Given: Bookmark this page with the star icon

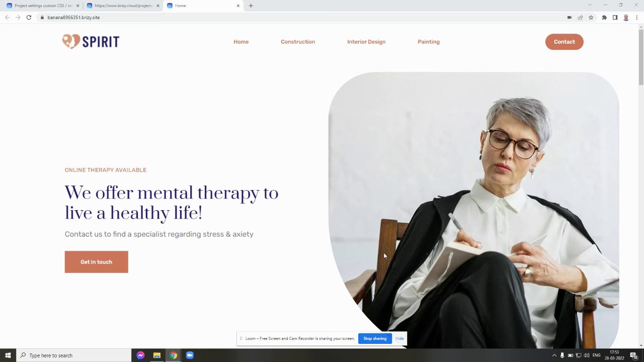Looking at the screenshot, I should coord(591,17).
